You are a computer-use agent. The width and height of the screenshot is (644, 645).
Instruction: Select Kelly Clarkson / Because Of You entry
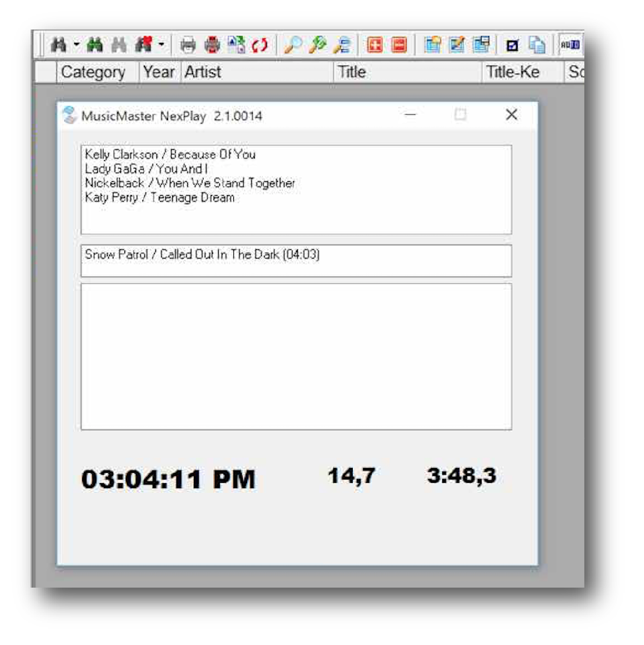point(170,155)
